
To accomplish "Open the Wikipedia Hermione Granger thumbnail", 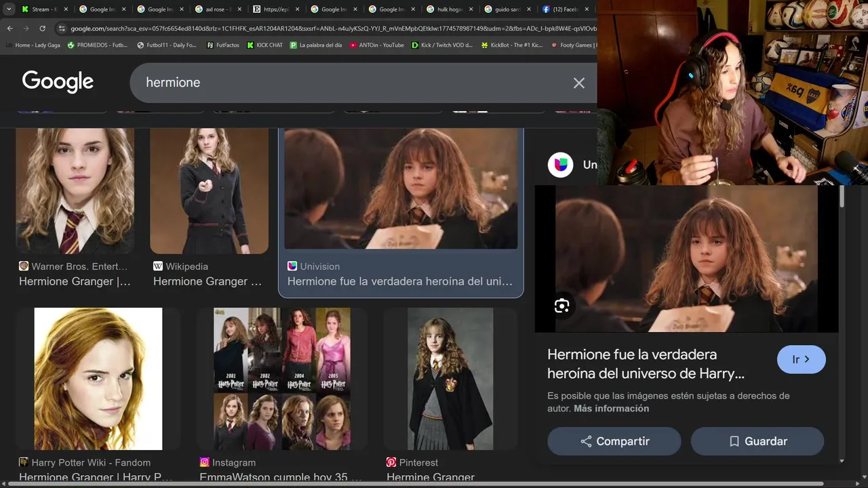I will (x=209, y=190).
